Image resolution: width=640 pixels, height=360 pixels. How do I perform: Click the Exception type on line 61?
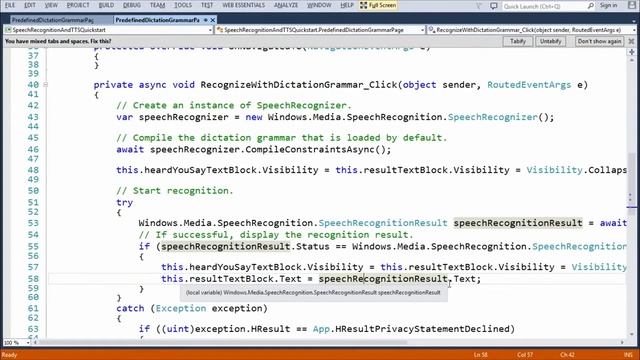pos(181,308)
